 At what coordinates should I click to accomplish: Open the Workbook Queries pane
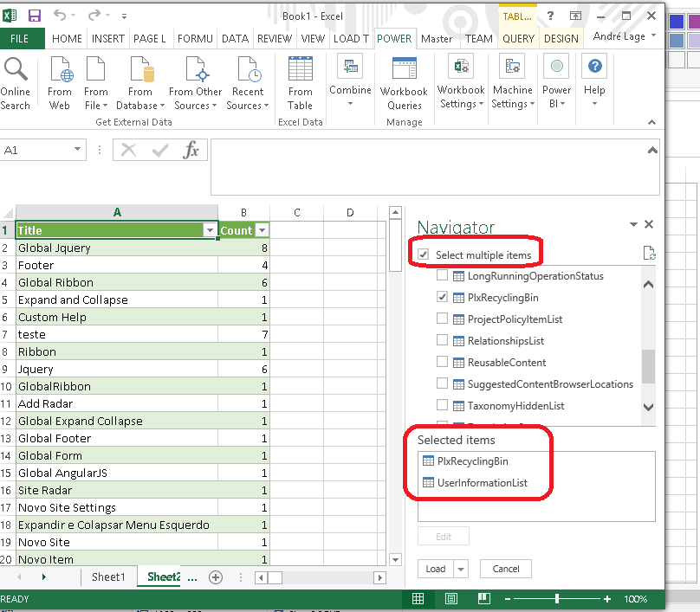pyautogui.click(x=404, y=84)
